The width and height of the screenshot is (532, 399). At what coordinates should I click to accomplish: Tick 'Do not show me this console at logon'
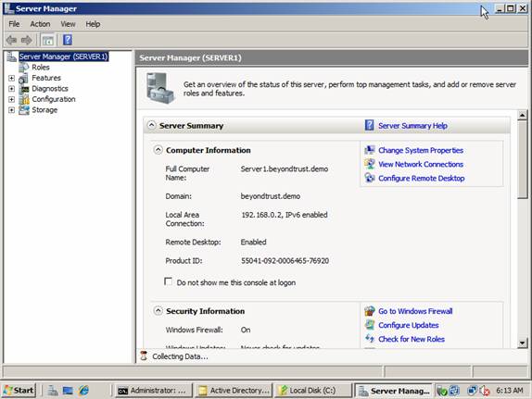point(168,281)
